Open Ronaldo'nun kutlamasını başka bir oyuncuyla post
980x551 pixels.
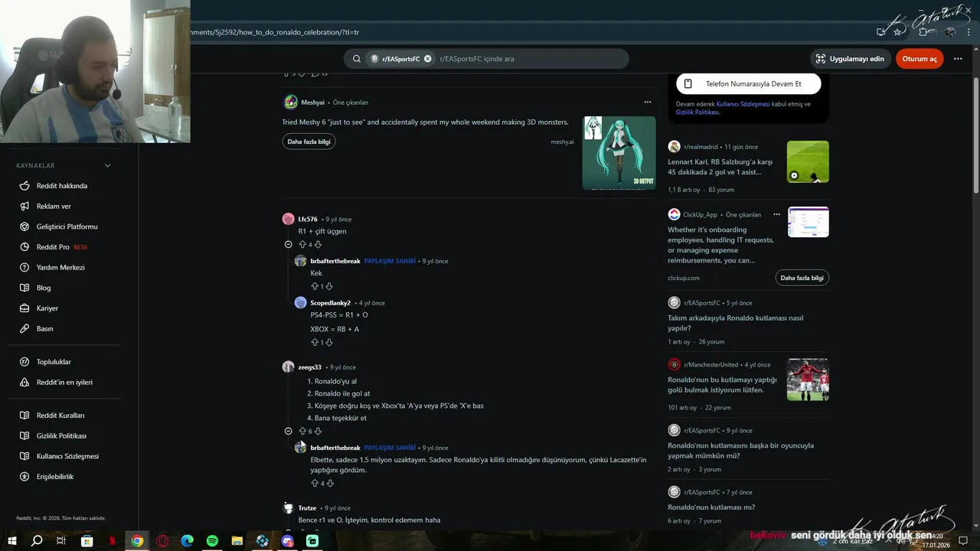tap(740, 450)
